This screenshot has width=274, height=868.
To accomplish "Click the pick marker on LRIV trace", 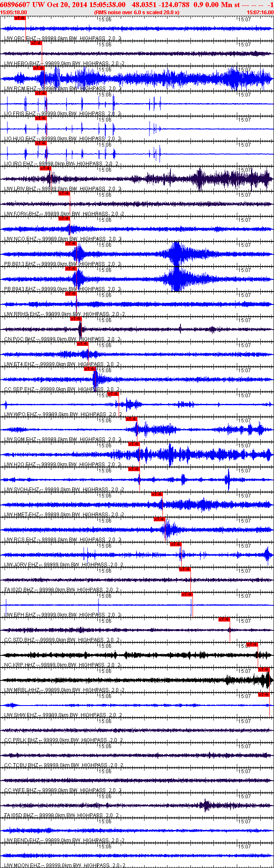I will (45, 168).
